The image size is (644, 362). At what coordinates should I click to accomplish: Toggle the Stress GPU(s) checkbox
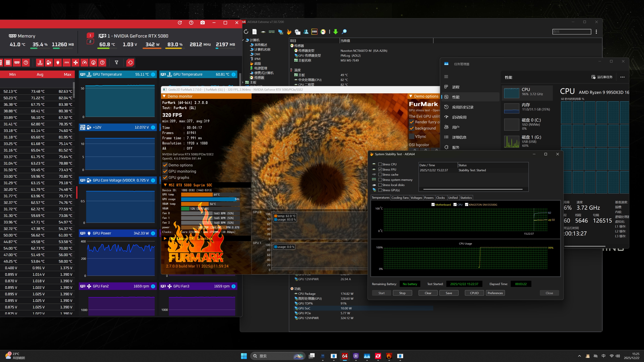pos(380,190)
